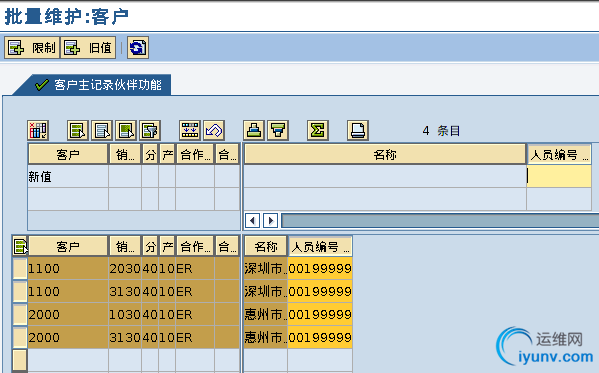Click customer 1100 cell in row with 2030
The height and width of the screenshot is (373, 599).
click(68, 269)
